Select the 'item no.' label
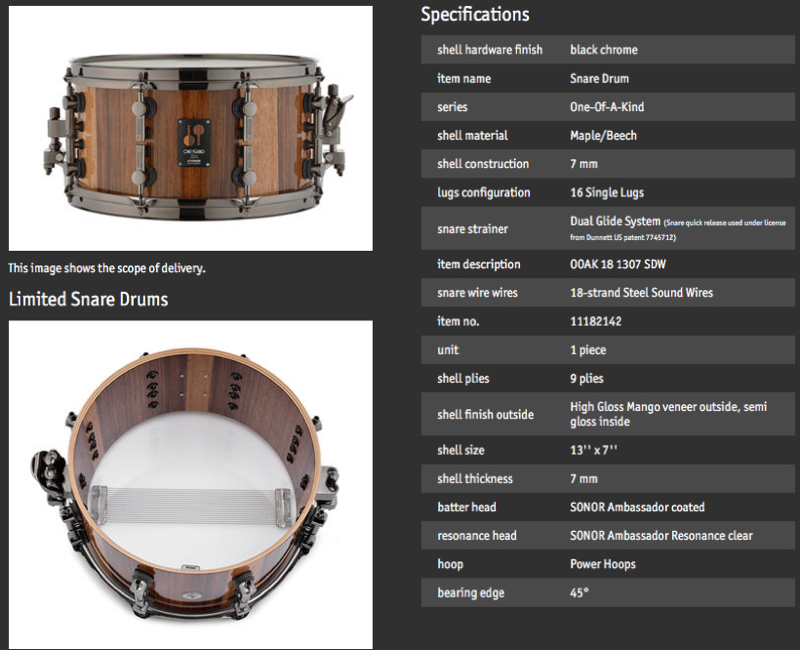Image resolution: width=800 pixels, height=650 pixels. pyautogui.click(x=458, y=321)
